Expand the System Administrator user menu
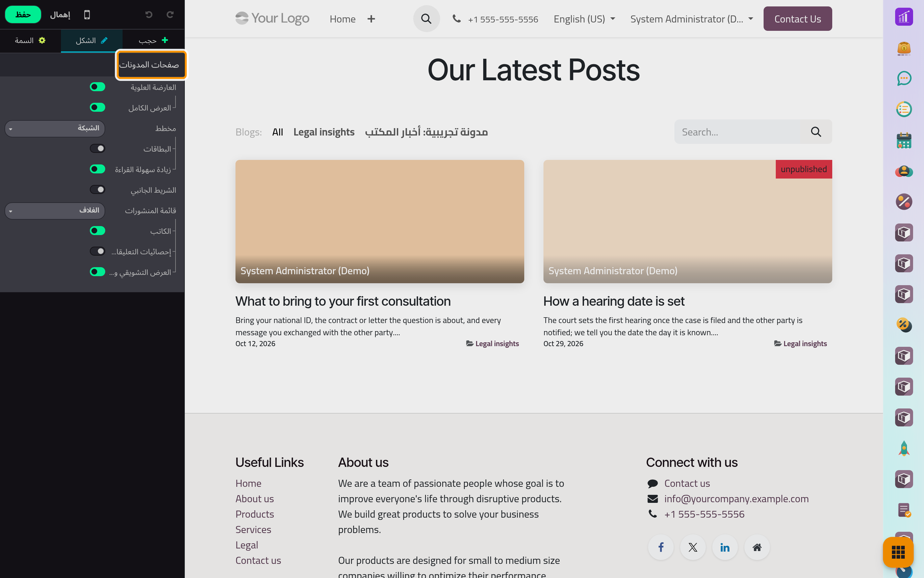Viewport: 924px width, 578px height. point(692,19)
